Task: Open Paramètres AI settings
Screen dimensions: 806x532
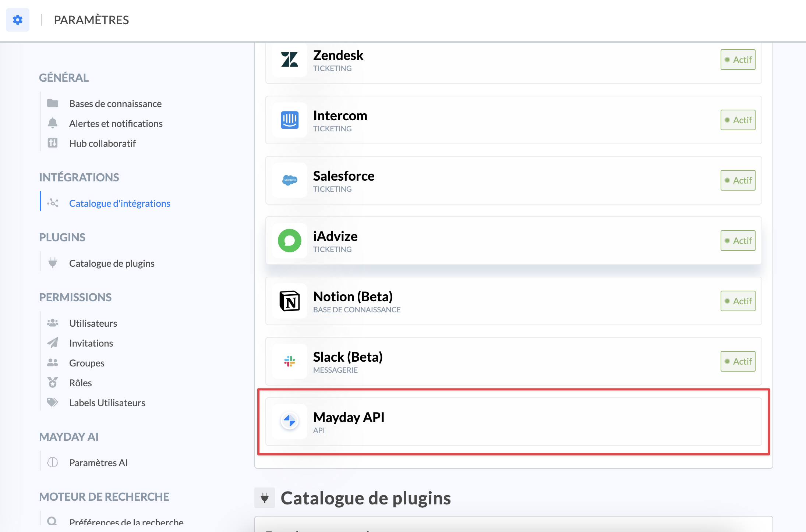Action: point(98,463)
